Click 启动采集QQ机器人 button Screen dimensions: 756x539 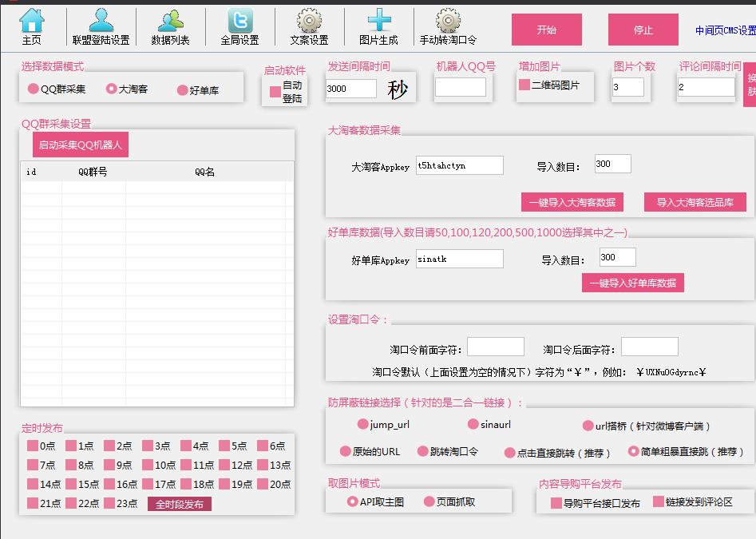click(81, 145)
